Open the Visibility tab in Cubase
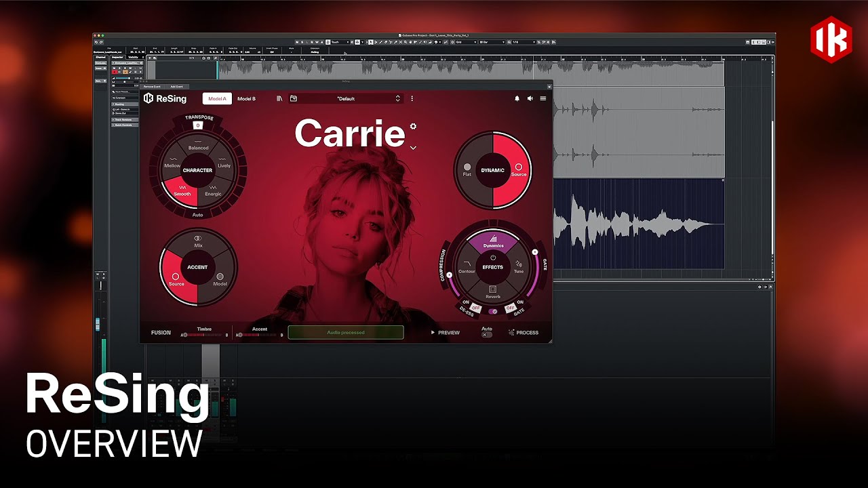The height and width of the screenshot is (488, 868). 134,57
